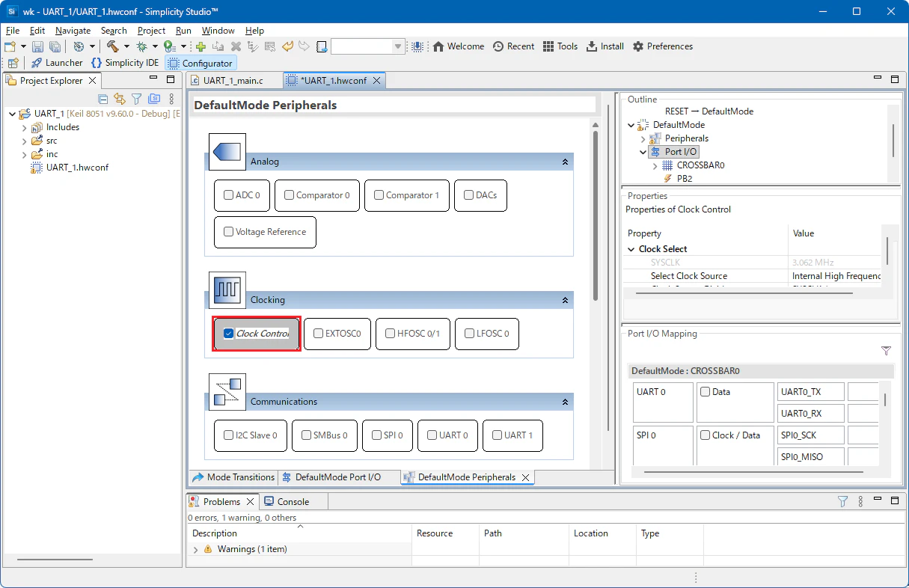909x588 pixels.
Task: Click the Project Explorer filter funnel icon
Action: (x=137, y=99)
